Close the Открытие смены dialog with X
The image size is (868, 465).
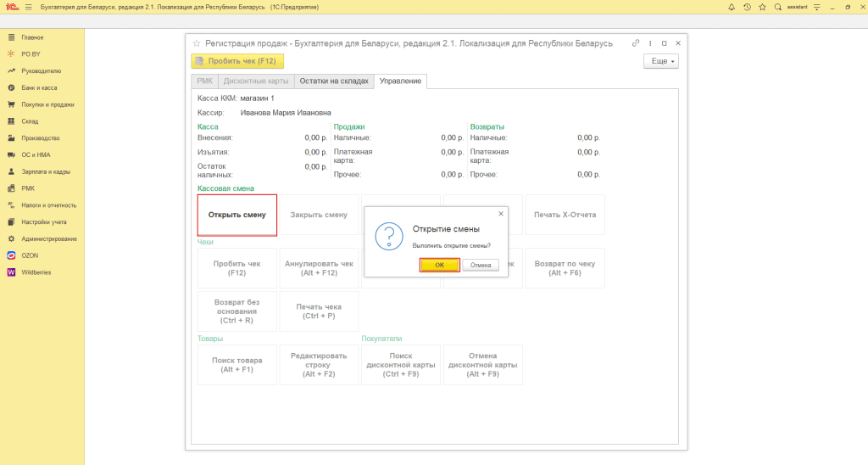pos(501,213)
